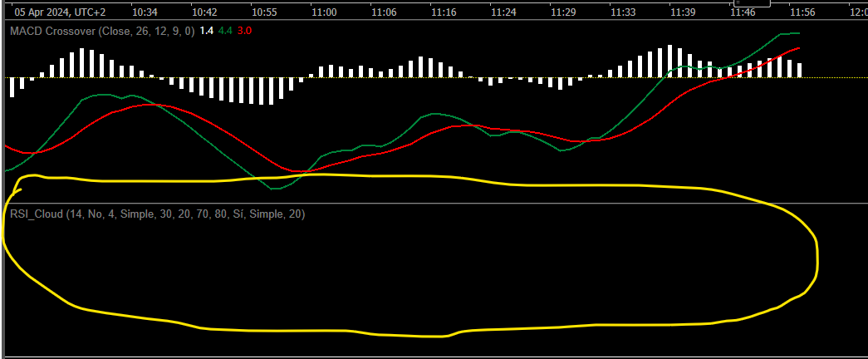Click the MACD Crossover indicator title

[x=102, y=31]
